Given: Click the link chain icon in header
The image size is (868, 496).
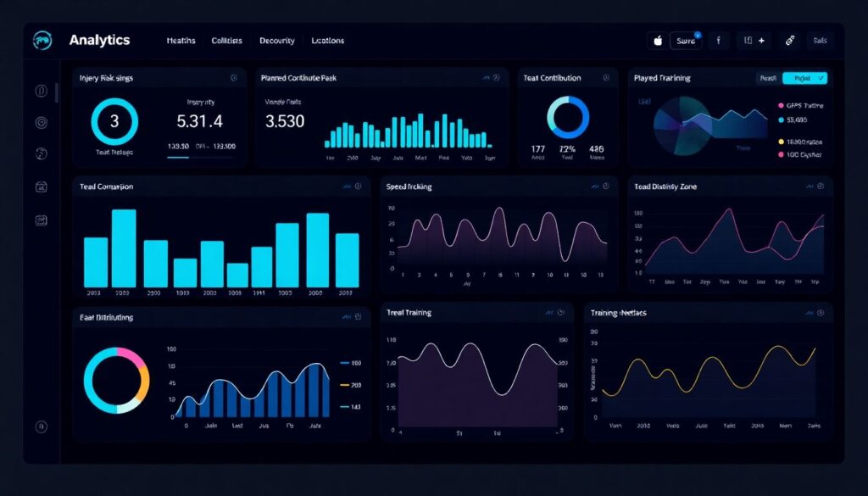Looking at the screenshot, I should pos(790,40).
